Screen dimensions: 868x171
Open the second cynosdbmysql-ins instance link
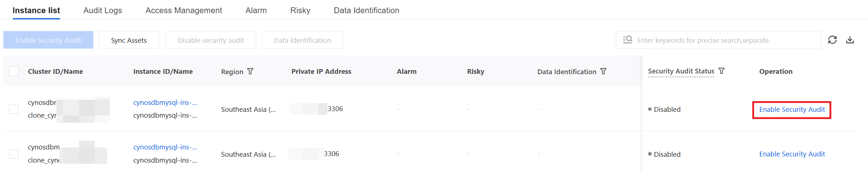(x=165, y=147)
